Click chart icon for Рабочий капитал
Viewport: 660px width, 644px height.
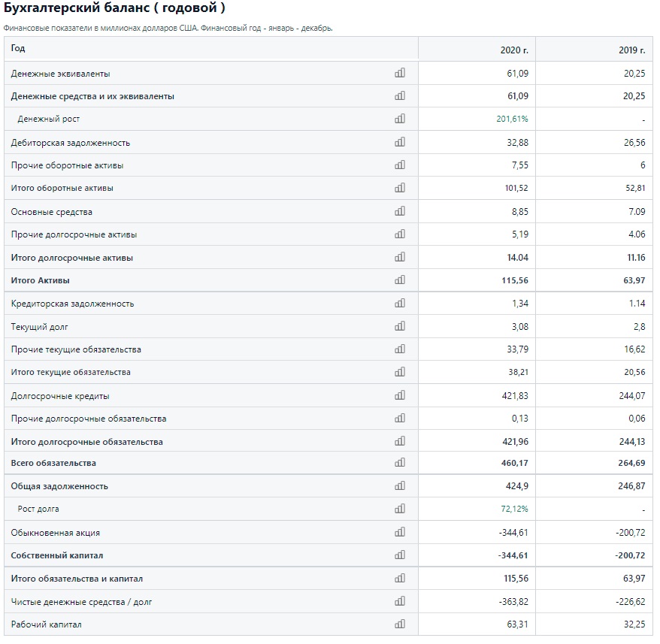coord(400,624)
